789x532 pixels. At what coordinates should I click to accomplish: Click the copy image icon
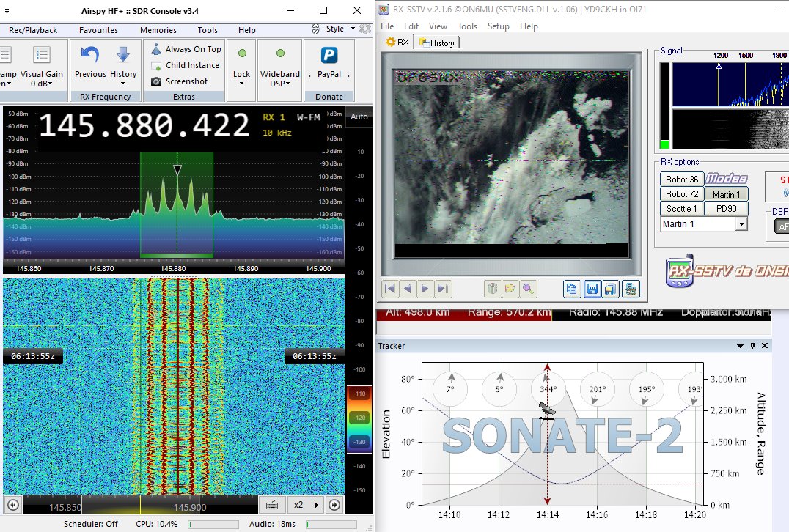click(572, 289)
